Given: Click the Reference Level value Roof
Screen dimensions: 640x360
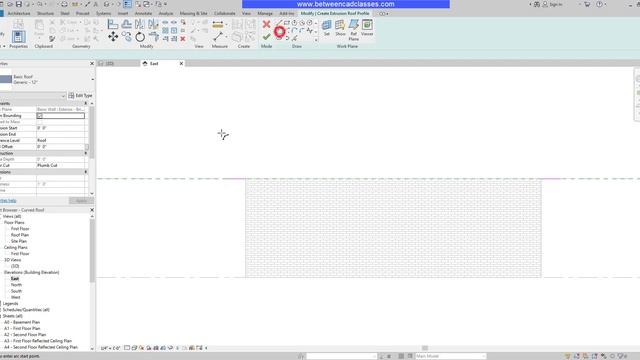Looking at the screenshot, I should coord(61,140).
